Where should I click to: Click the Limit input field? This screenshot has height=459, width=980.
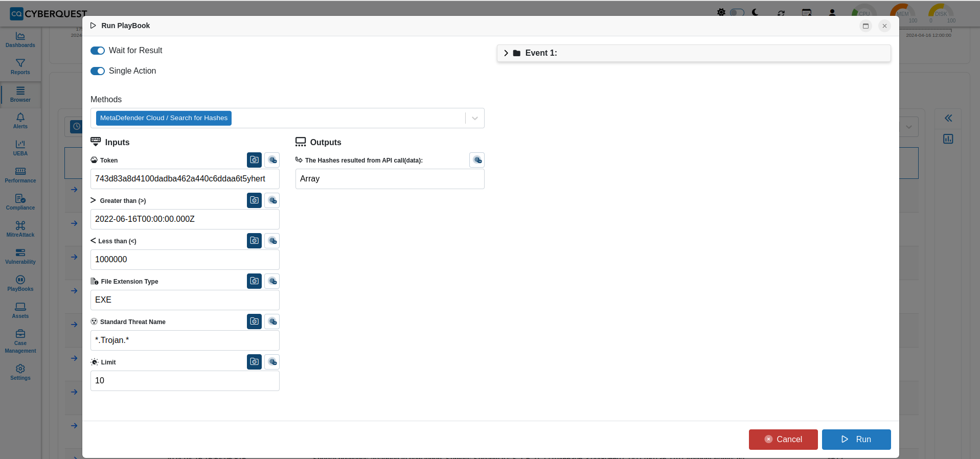[185, 381]
